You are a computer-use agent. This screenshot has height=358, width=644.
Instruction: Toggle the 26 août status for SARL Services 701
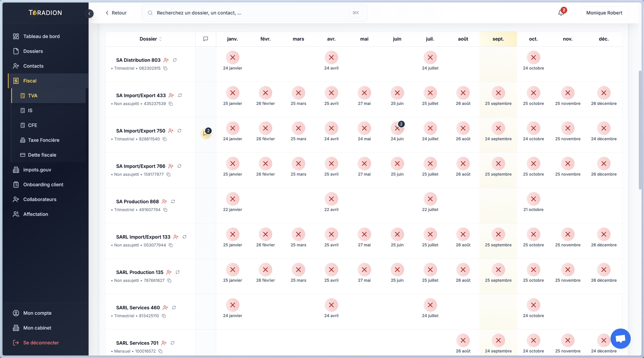pos(463,340)
